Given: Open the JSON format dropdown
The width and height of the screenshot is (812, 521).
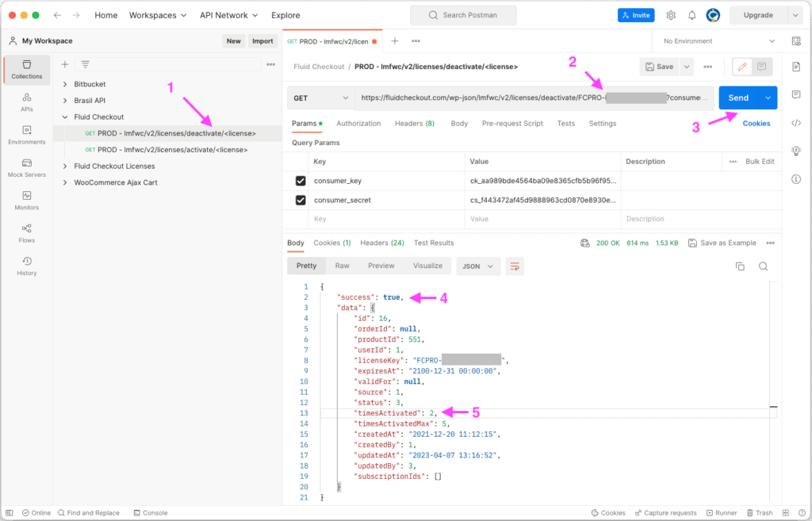Looking at the screenshot, I should tap(477, 266).
